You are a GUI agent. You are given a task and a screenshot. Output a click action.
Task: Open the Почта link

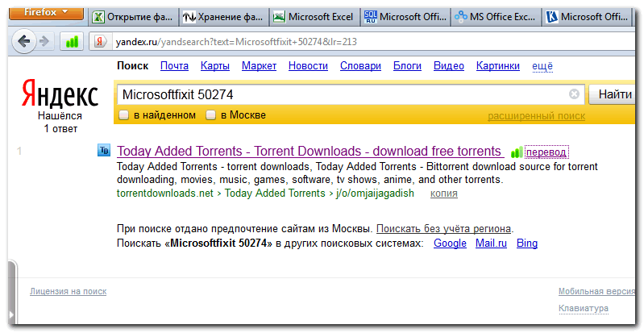click(175, 66)
